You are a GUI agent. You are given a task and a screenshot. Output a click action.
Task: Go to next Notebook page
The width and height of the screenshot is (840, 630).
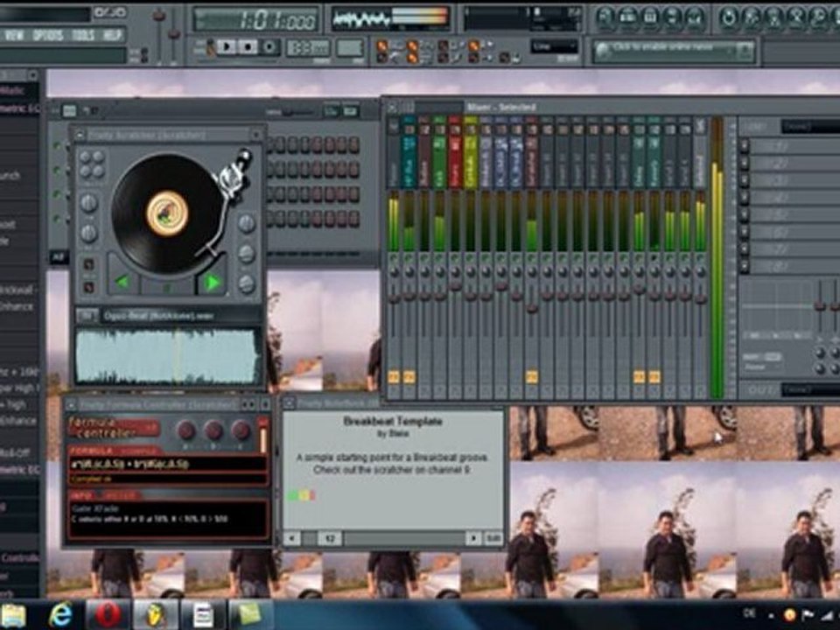coord(473,537)
